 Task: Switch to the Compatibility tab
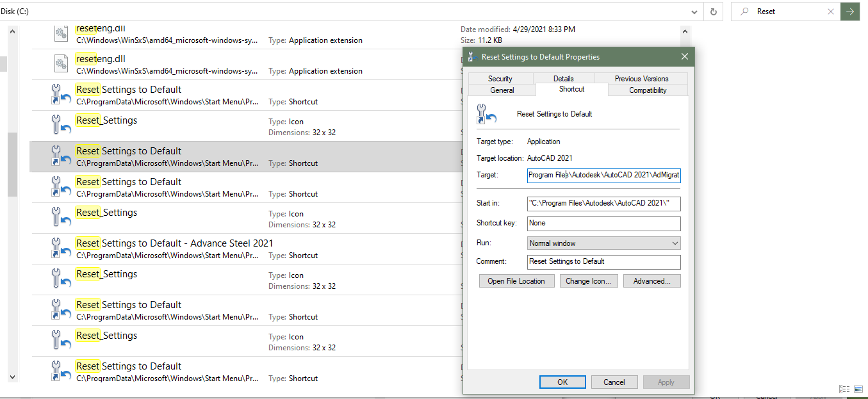[648, 90]
